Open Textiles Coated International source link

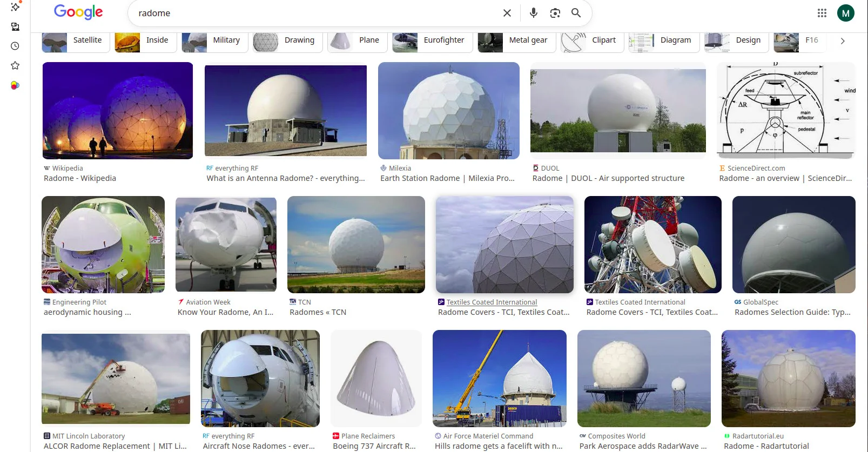(x=491, y=302)
